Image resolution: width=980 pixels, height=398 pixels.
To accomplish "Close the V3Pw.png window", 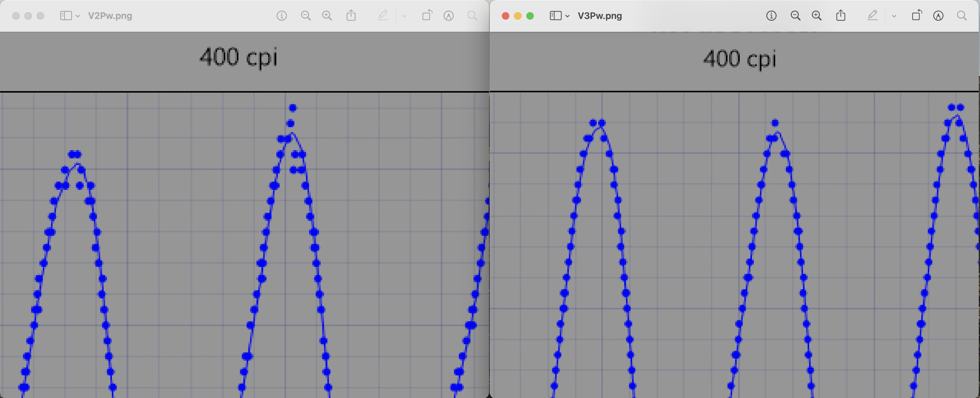I will click(x=506, y=16).
